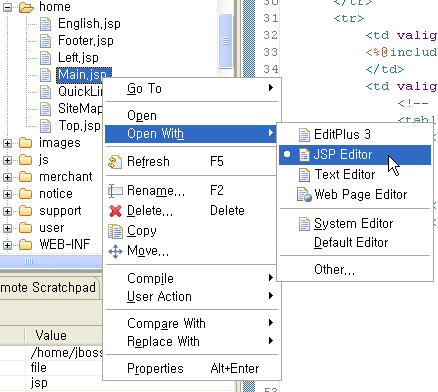Click the Footer.jsp file icon
438x392 pixels.
(46, 41)
